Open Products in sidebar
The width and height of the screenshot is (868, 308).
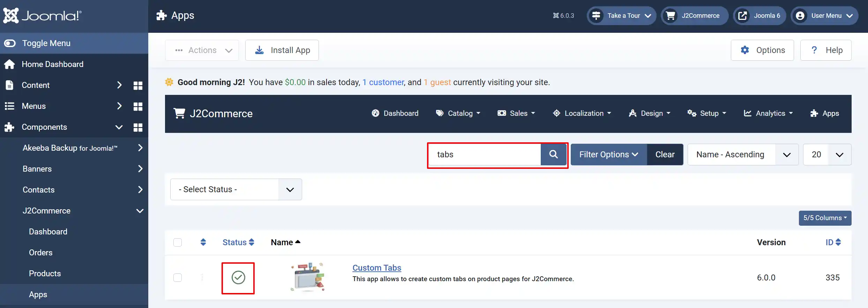tap(45, 273)
